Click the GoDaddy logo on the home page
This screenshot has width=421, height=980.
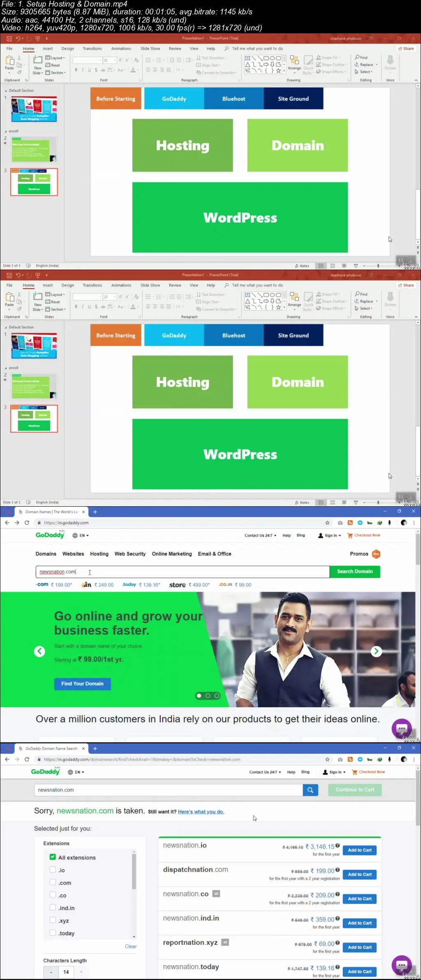tap(50, 535)
